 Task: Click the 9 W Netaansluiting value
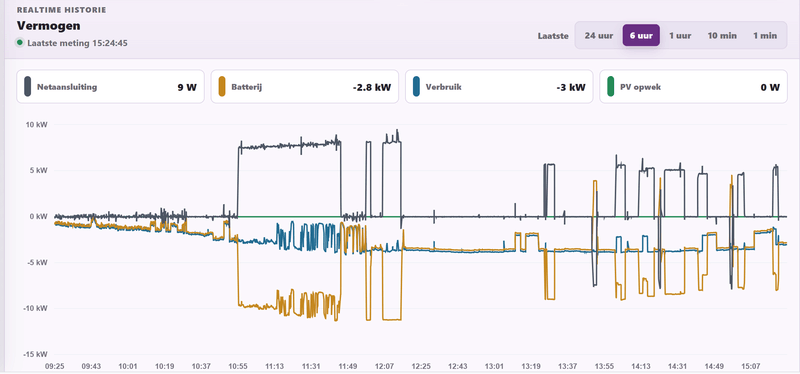tap(187, 87)
